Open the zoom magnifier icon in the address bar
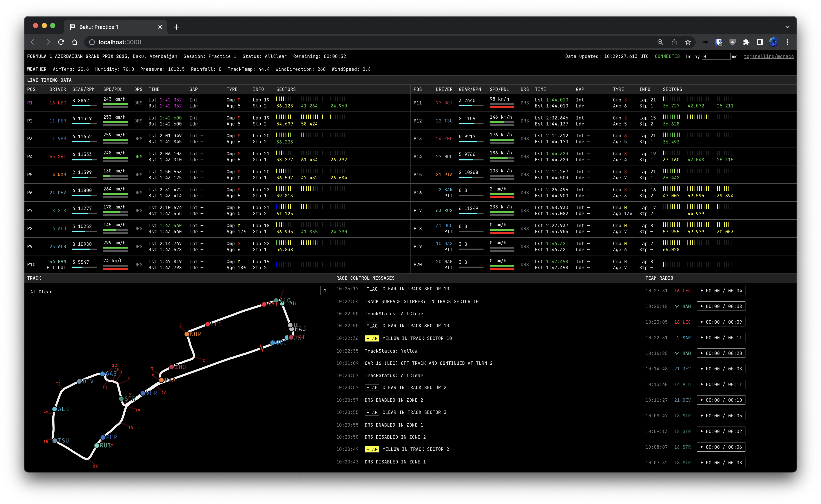Image resolution: width=821 pixels, height=504 pixels. (x=660, y=42)
